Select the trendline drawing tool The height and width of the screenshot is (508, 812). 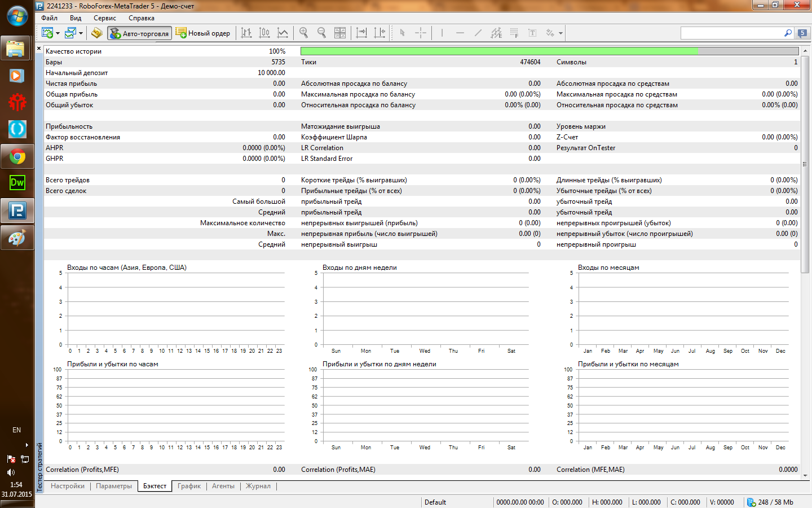pyautogui.click(x=478, y=33)
